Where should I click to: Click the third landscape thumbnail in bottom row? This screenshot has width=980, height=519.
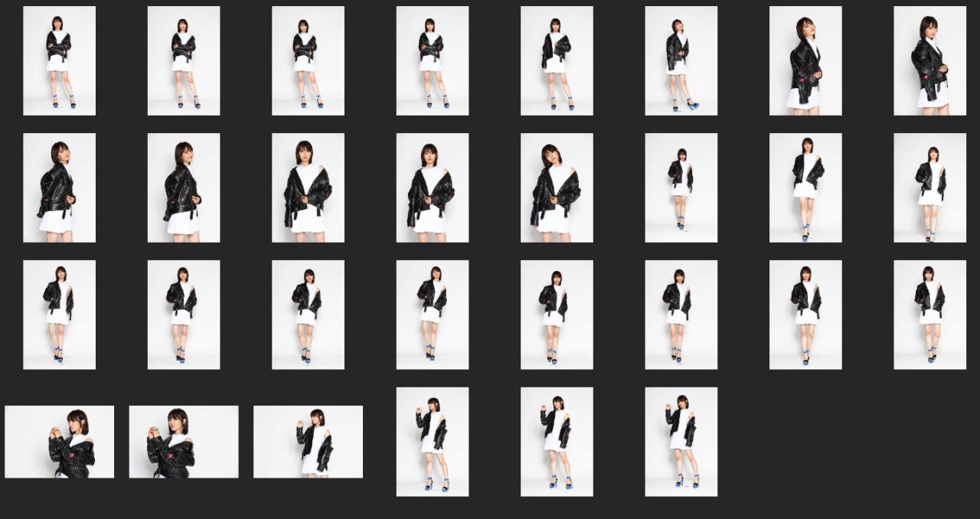[308, 442]
